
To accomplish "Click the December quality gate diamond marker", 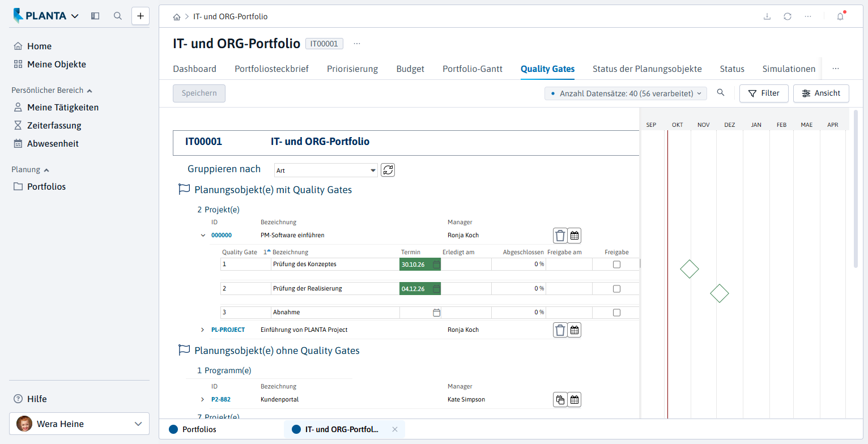I will (720, 293).
